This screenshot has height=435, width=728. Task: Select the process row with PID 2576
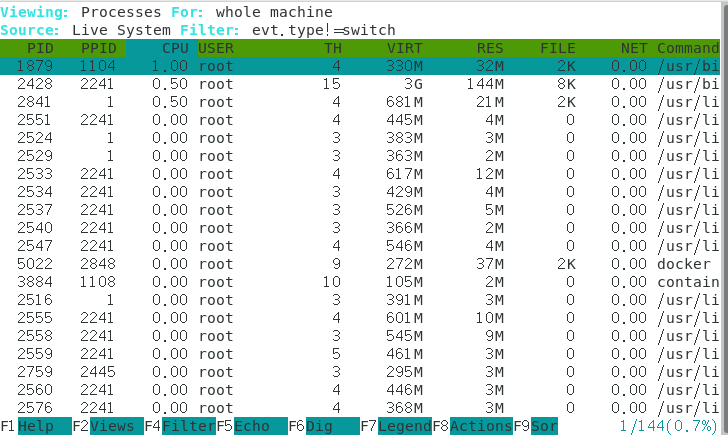(360, 408)
